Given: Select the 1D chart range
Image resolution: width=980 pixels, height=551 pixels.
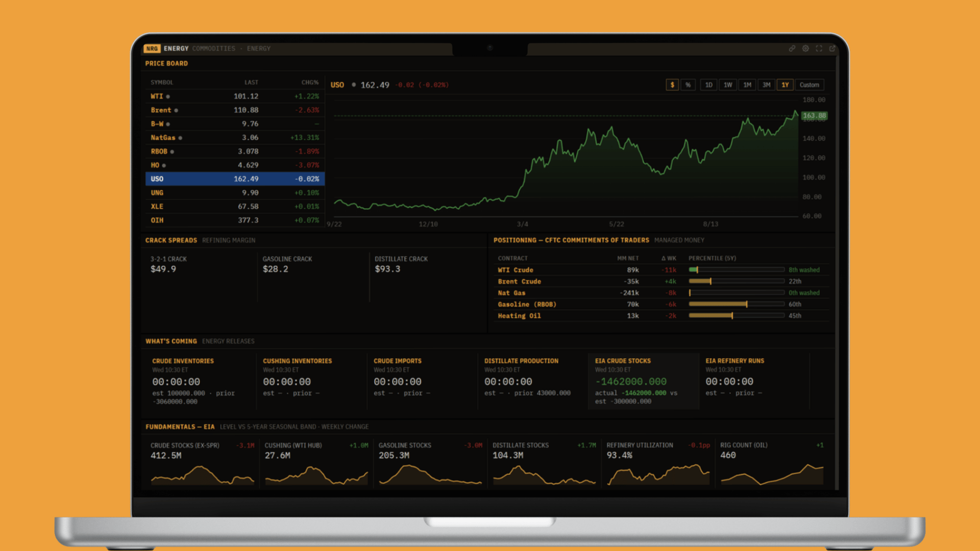Looking at the screenshot, I should (708, 85).
